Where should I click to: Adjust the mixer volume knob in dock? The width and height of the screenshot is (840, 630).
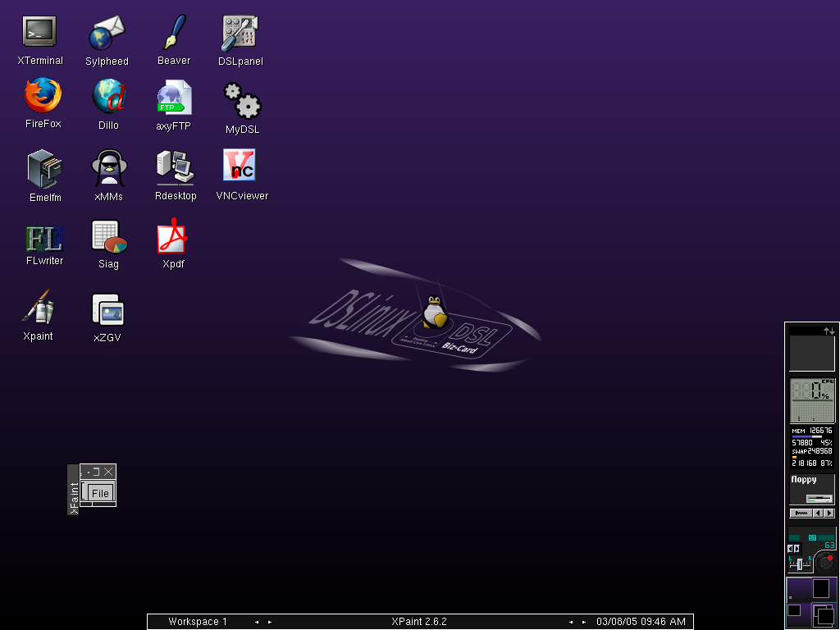(826, 562)
